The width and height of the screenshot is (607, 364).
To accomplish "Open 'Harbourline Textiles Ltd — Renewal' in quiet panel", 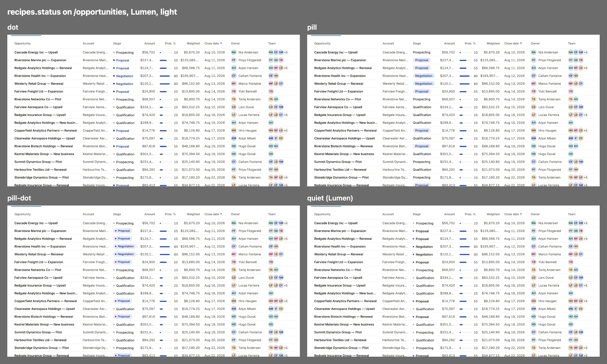I will coord(340,340).
